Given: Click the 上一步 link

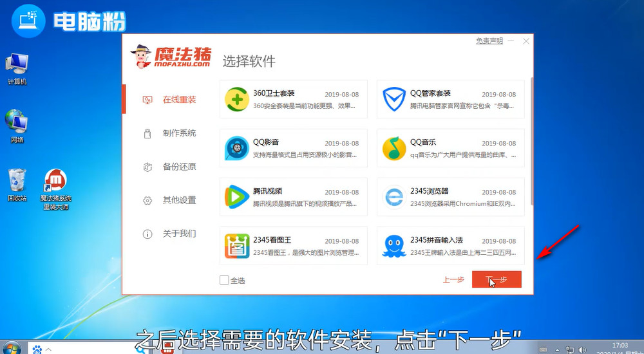Looking at the screenshot, I should point(453,280).
